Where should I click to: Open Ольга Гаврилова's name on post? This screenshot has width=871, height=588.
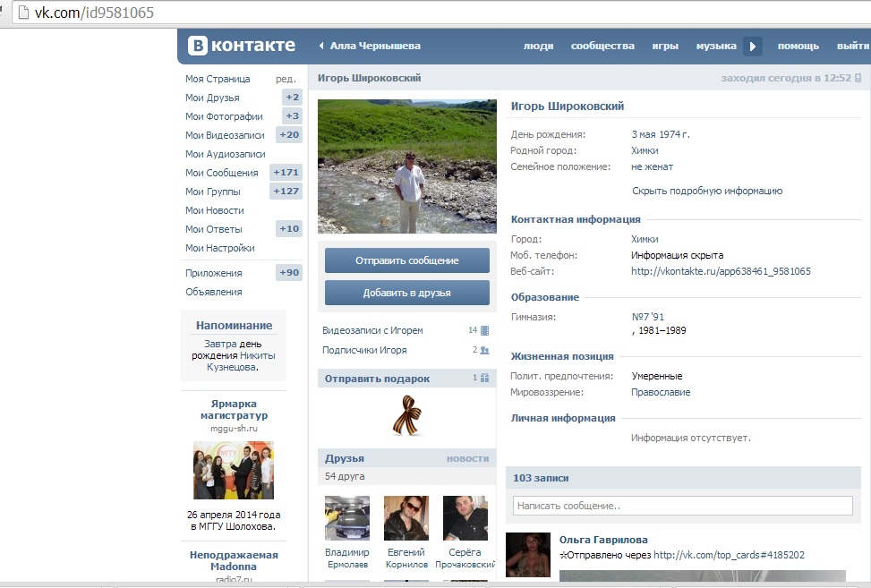tap(603, 540)
